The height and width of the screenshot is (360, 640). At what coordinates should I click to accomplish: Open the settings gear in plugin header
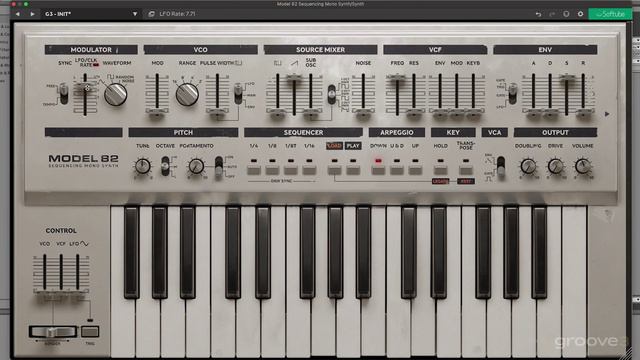(x=580, y=14)
